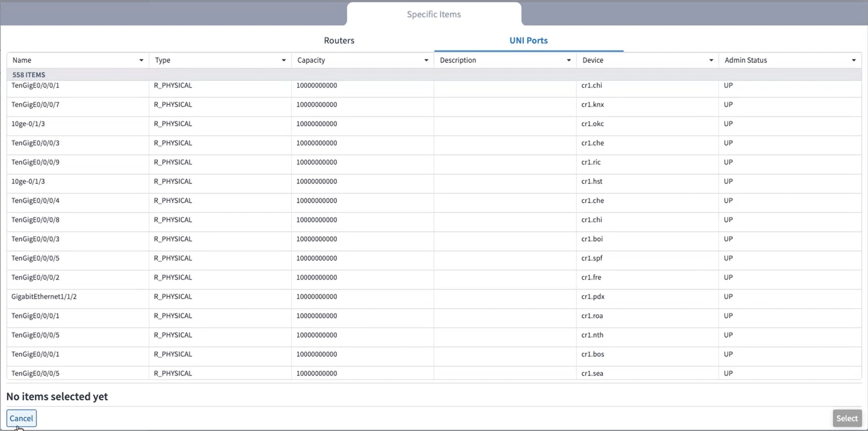Switch to the Routers tab

(339, 40)
